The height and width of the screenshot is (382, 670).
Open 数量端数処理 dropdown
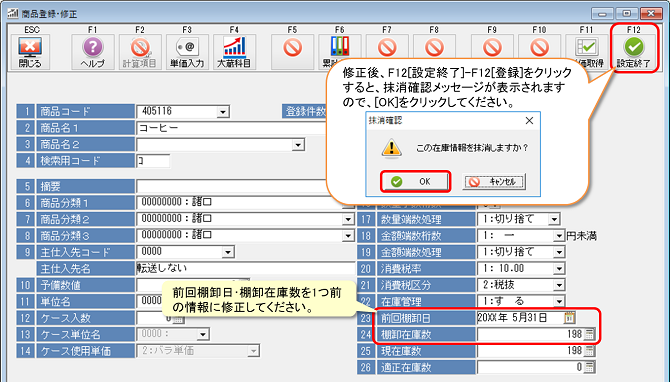pos(554,220)
